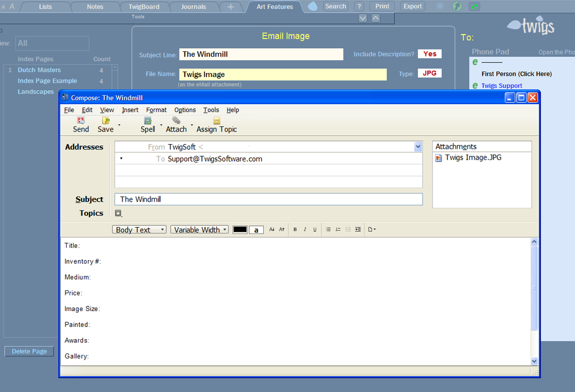
Task: Toggle the image Type JPG setting
Action: [x=430, y=74]
